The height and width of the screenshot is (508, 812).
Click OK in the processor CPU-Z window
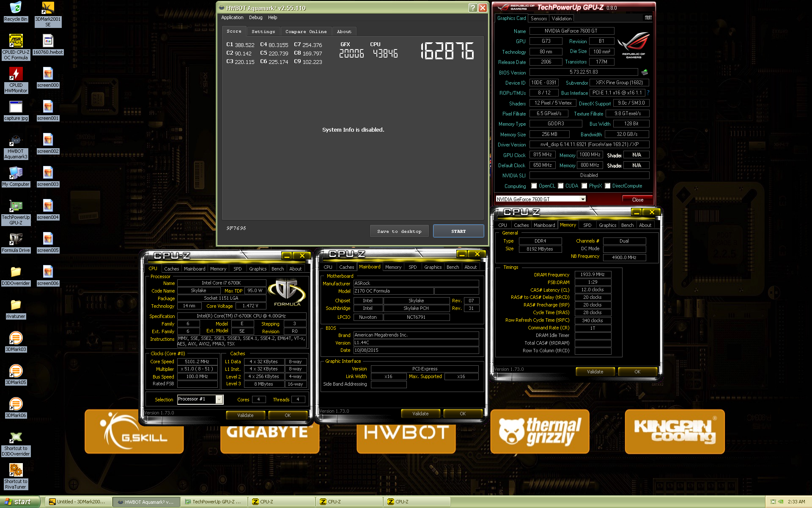click(288, 415)
